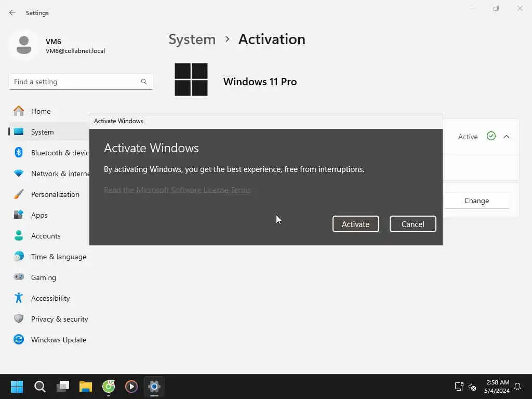Open Apps settings
The image size is (532, 399).
pyautogui.click(x=49, y=215)
